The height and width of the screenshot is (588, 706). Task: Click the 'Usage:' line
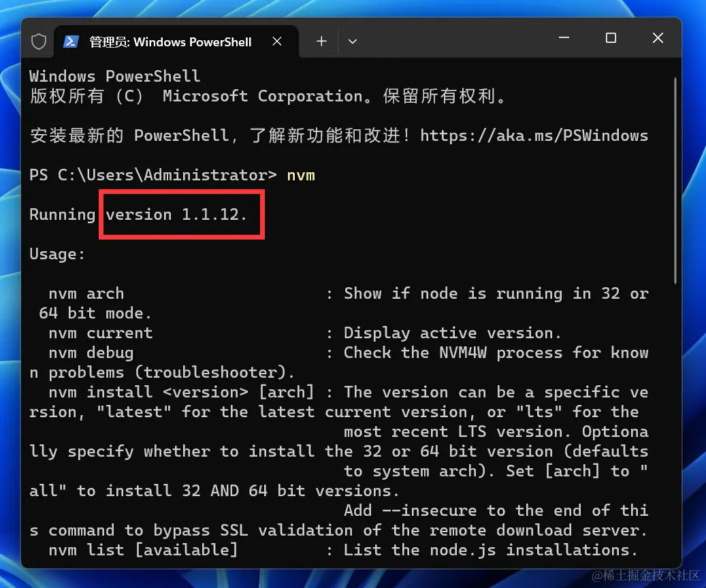[57, 255]
